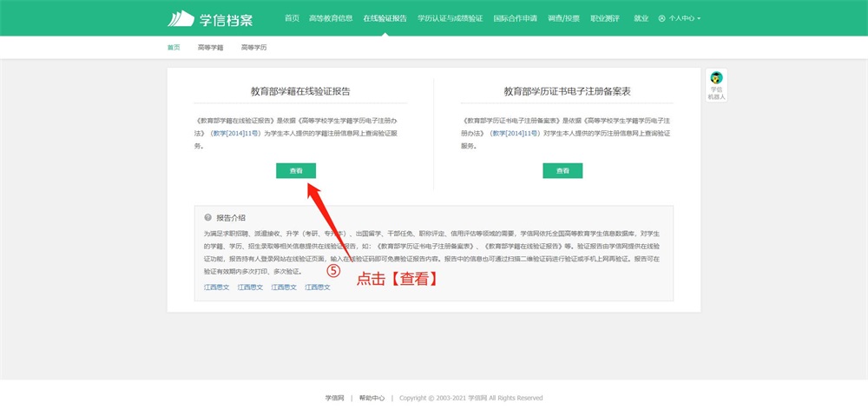Open the first 江西思文 link

point(216,287)
